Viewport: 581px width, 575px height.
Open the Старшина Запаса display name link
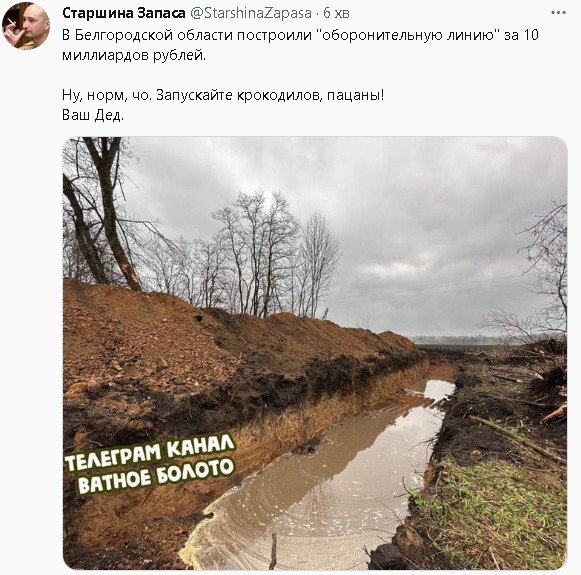[x=123, y=13]
